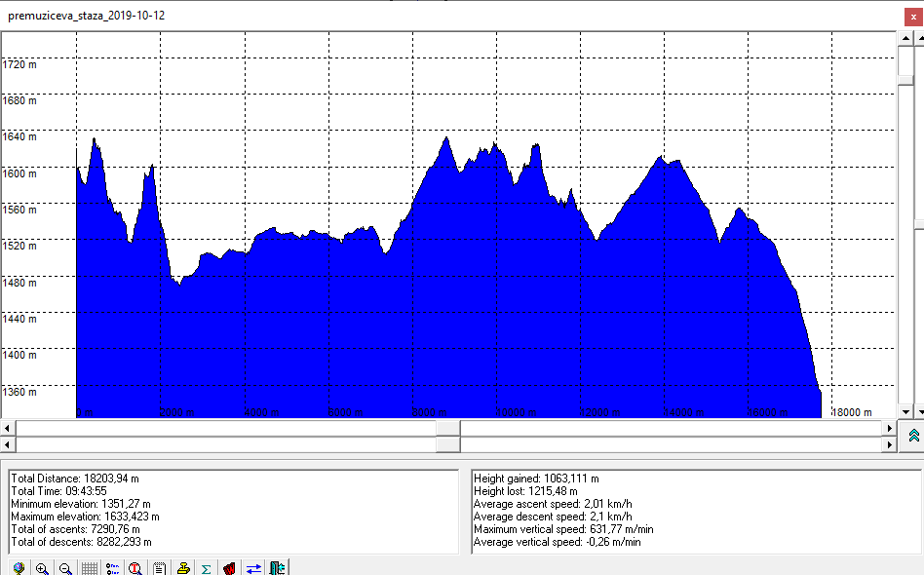Click the red W icon
This screenshot has width=924, height=575.
(x=229, y=567)
